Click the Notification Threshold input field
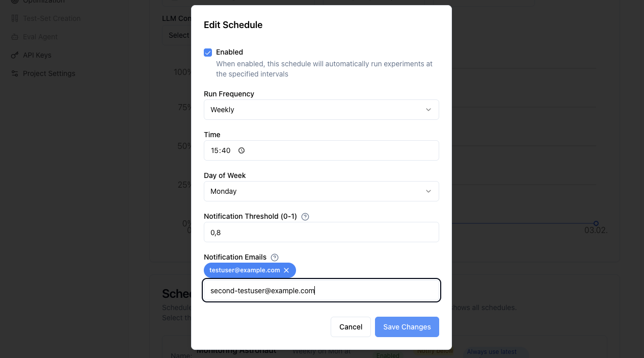Viewport: 644px width, 358px height. pos(321,232)
